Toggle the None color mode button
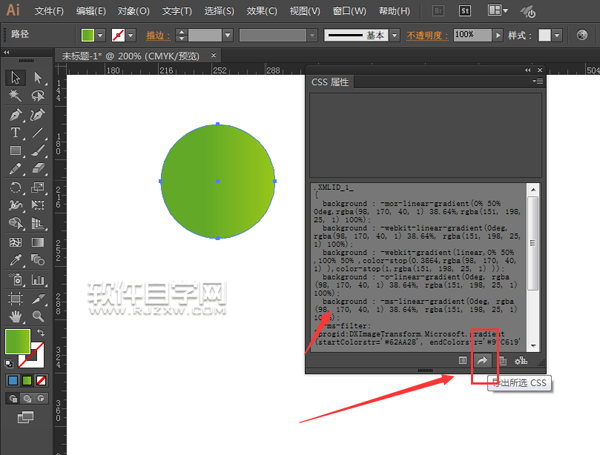This screenshot has height=455, width=600. pos(41,380)
